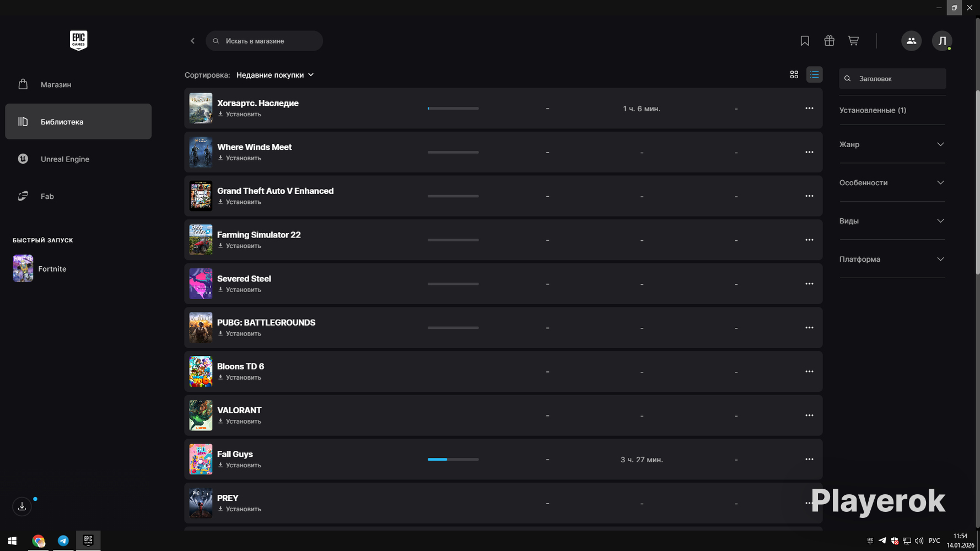Install PUBG: BATTLEGROUNDS
The height and width of the screenshot is (551, 980).
click(x=240, y=333)
